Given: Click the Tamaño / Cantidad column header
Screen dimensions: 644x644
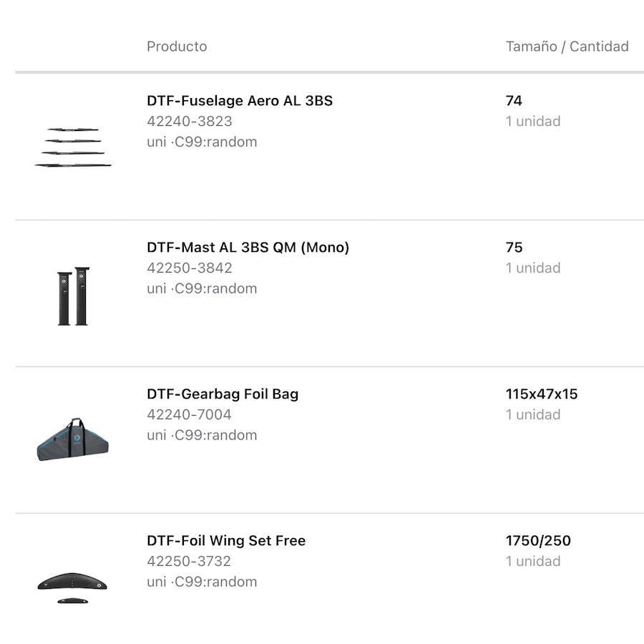Looking at the screenshot, I should click(567, 47).
